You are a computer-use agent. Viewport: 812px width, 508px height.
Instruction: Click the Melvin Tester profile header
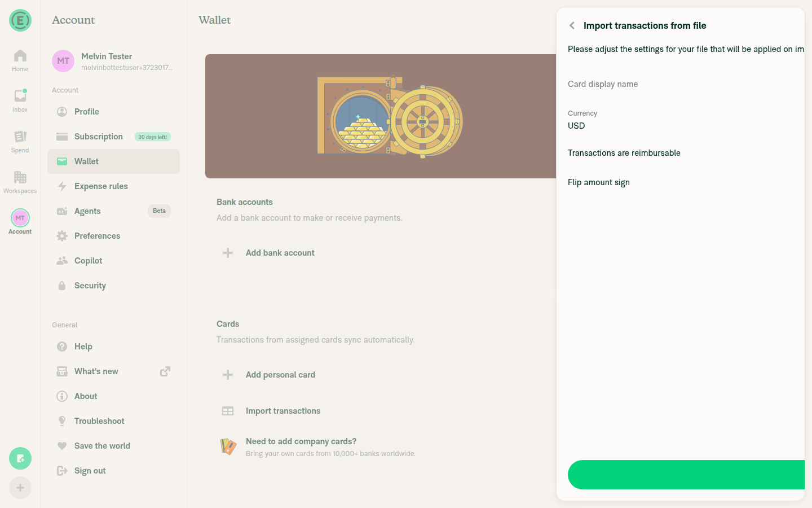(113, 61)
